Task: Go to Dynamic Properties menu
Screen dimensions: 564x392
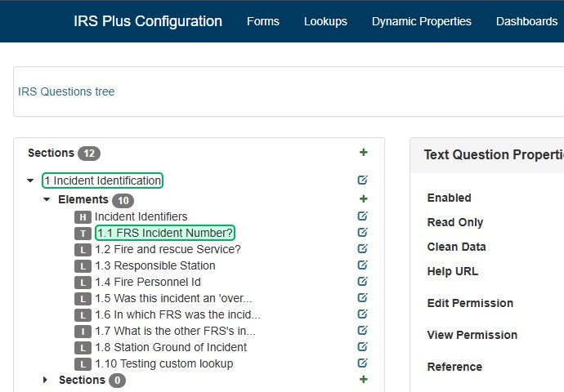Action: tap(421, 21)
